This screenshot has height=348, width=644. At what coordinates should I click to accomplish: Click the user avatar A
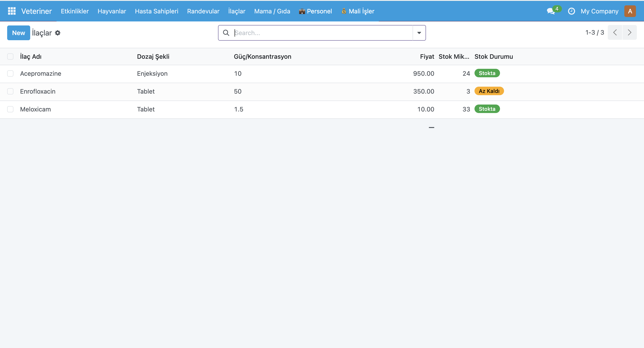coord(630,11)
